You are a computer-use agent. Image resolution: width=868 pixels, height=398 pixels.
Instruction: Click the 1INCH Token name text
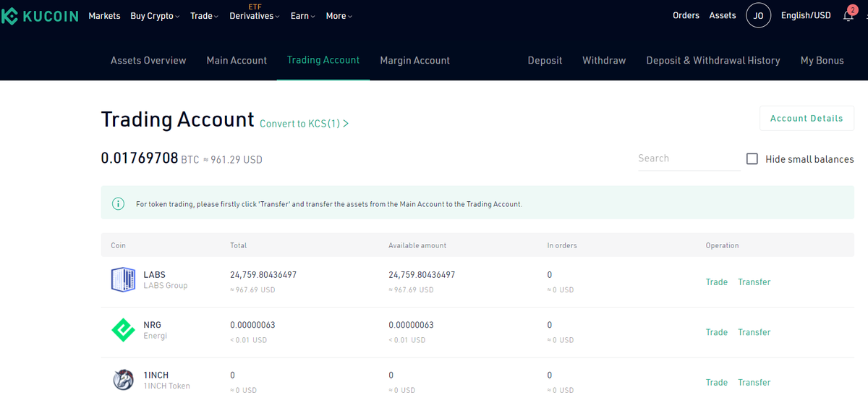(x=167, y=386)
